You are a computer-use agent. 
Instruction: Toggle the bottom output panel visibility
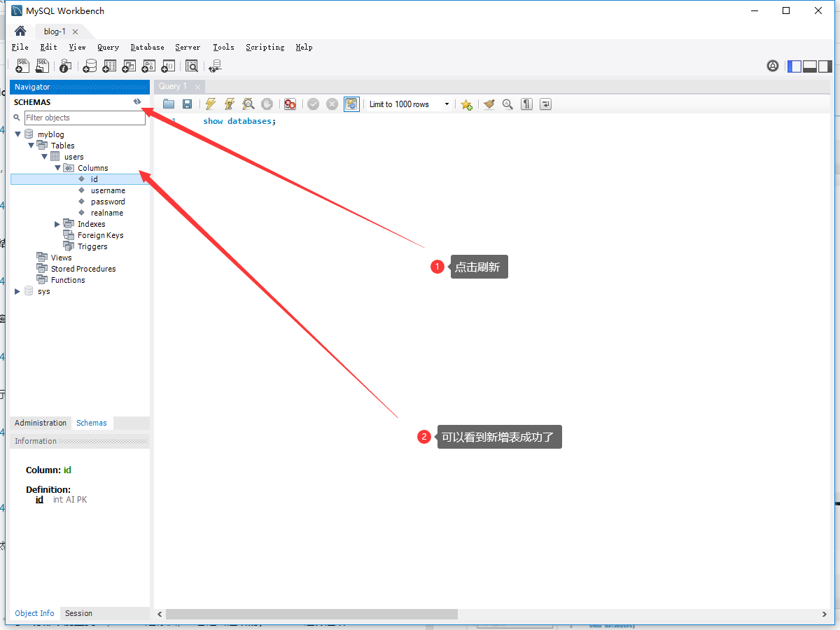[810, 66]
